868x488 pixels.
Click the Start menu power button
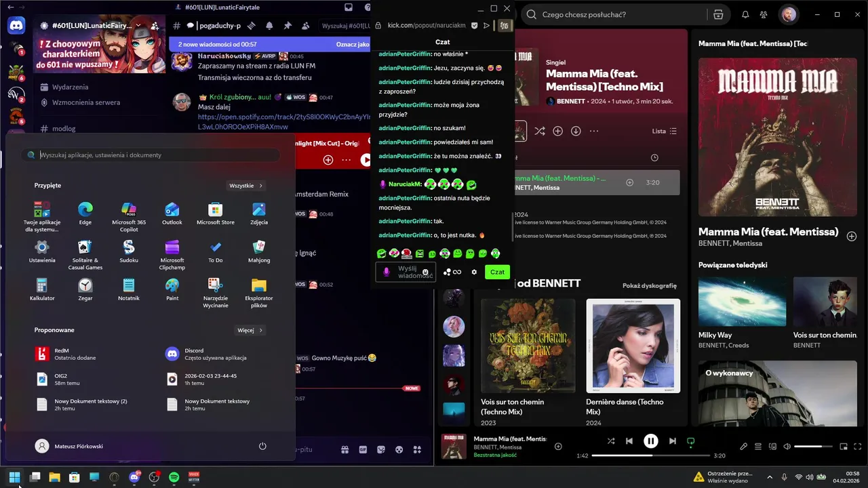click(x=262, y=446)
